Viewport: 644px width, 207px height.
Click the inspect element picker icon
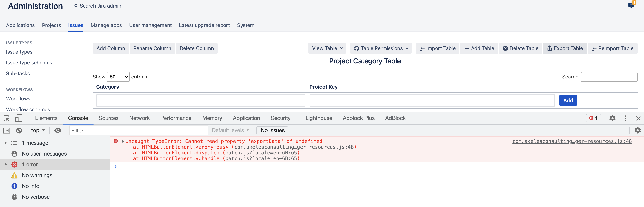[x=6, y=118]
